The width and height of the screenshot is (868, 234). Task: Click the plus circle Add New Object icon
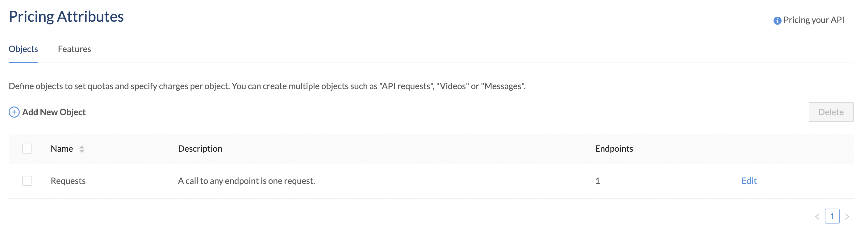(x=14, y=112)
